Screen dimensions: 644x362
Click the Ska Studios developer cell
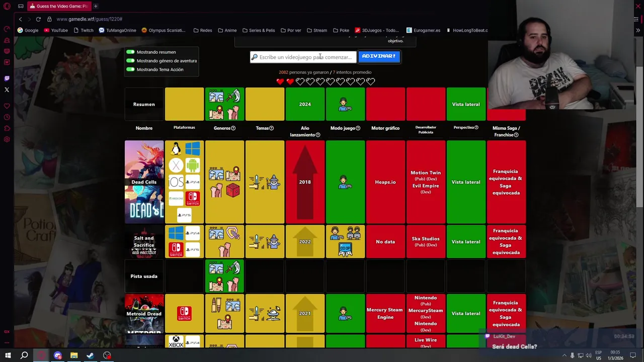tap(426, 242)
